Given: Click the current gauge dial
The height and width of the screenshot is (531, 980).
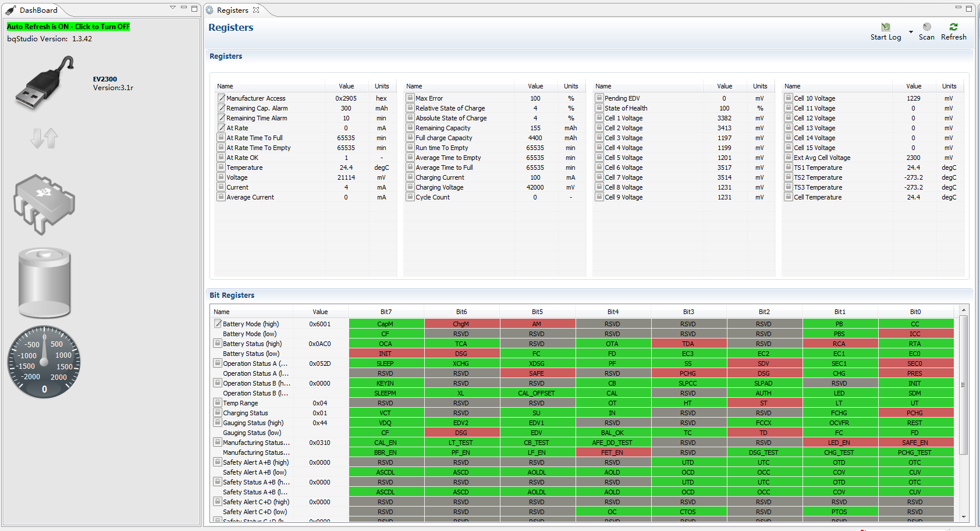Looking at the screenshot, I should click(44, 362).
